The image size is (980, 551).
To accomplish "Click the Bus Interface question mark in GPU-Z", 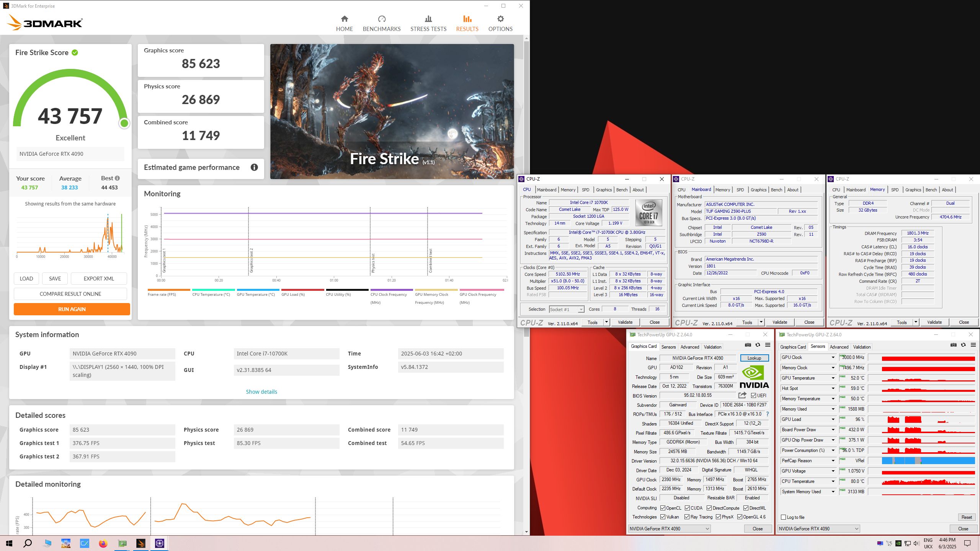I will [768, 414].
